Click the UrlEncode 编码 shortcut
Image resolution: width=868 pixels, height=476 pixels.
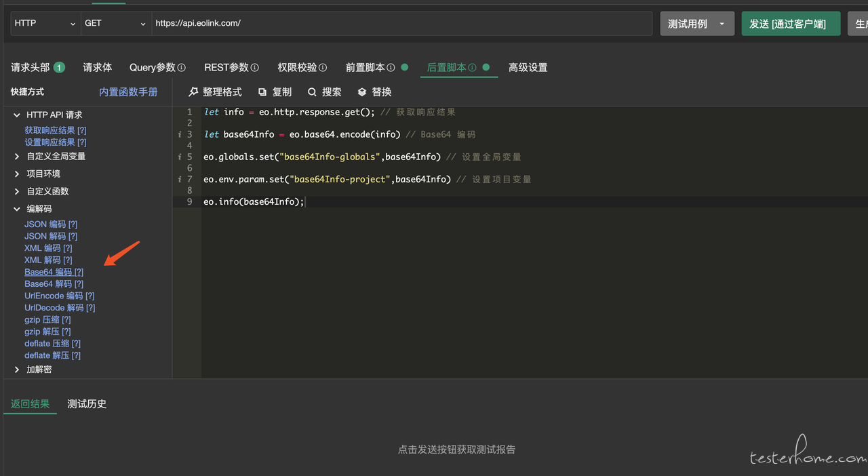coord(60,296)
